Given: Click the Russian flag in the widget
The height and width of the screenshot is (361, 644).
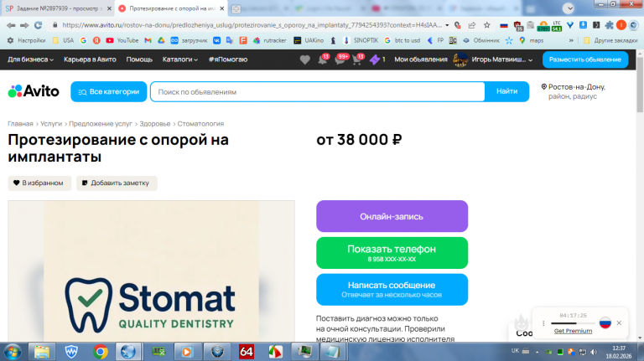Looking at the screenshot, I should (x=605, y=322).
